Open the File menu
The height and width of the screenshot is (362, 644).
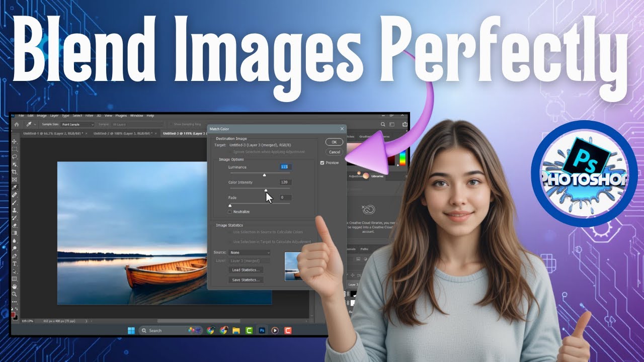(x=22, y=116)
